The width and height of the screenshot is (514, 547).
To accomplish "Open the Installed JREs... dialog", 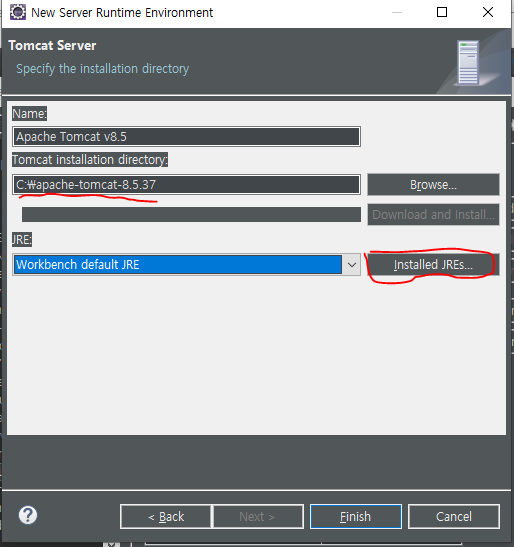I will coord(433,265).
